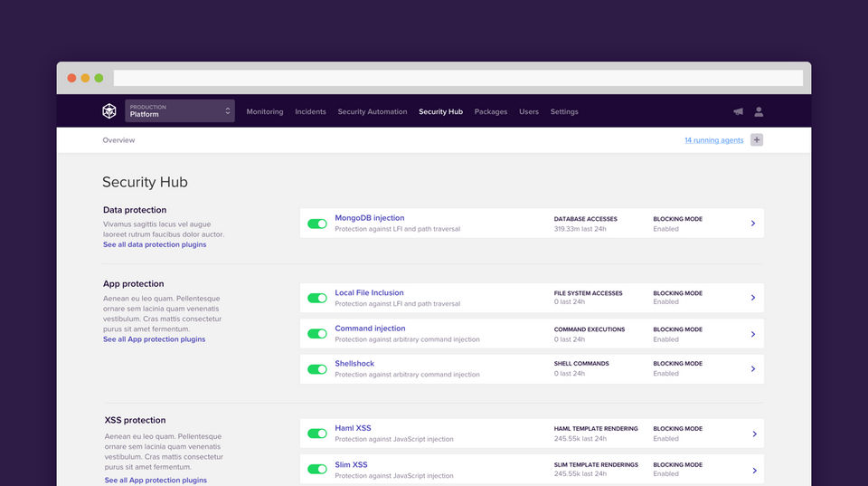The width and height of the screenshot is (868, 486).
Task: Click the COMMAND EXECUTIONS label
Action: click(x=589, y=329)
